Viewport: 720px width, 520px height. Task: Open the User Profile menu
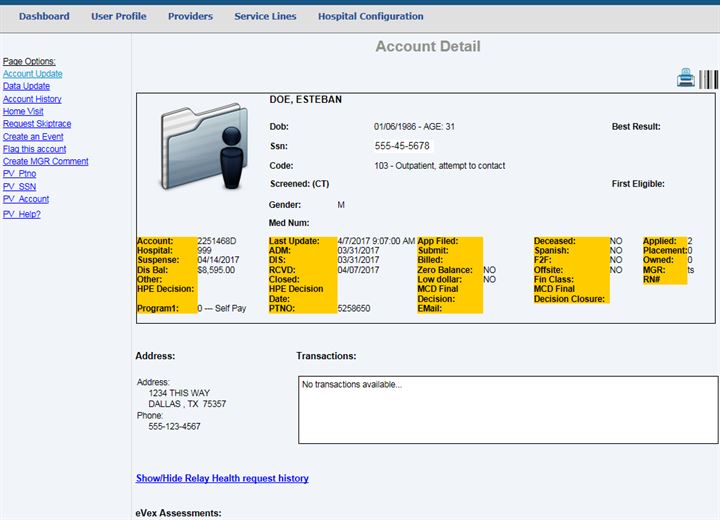pos(118,16)
